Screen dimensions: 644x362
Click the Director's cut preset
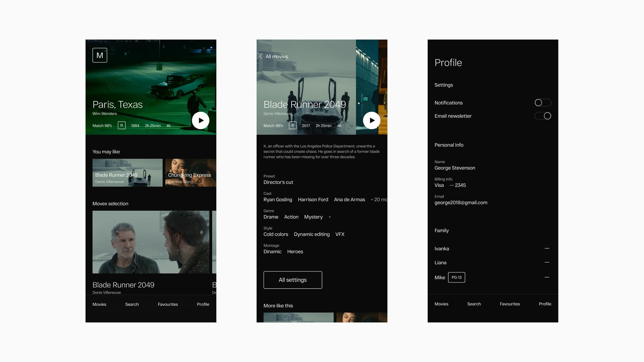pyautogui.click(x=278, y=182)
